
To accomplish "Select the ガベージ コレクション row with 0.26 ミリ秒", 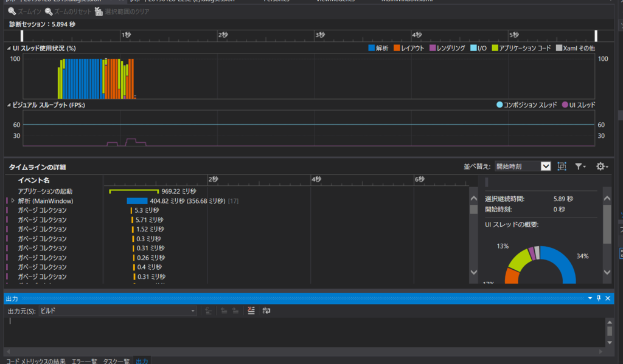I will [237, 258].
